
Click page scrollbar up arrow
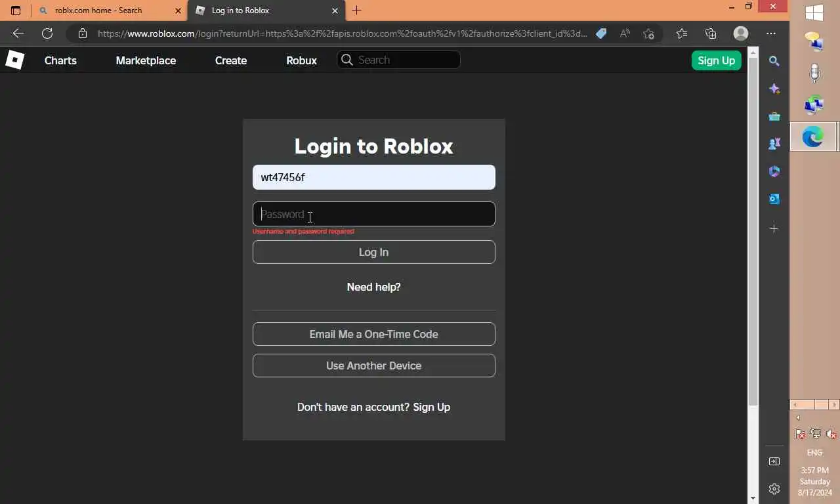(x=753, y=51)
